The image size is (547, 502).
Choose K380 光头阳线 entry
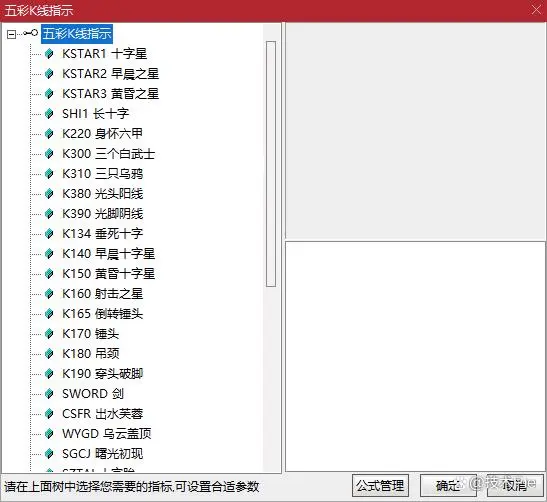[x=102, y=194]
